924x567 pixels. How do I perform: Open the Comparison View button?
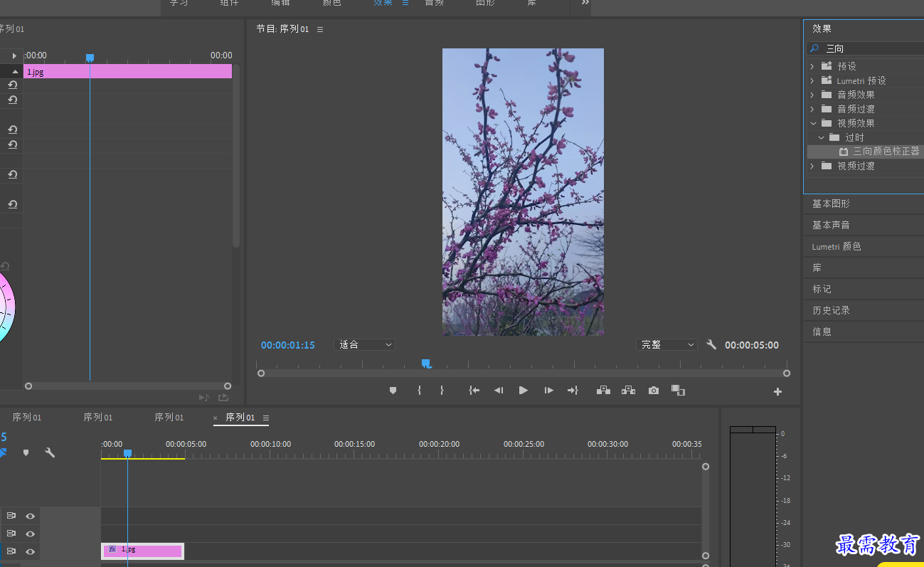pyautogui.click(x=678, y=391)
